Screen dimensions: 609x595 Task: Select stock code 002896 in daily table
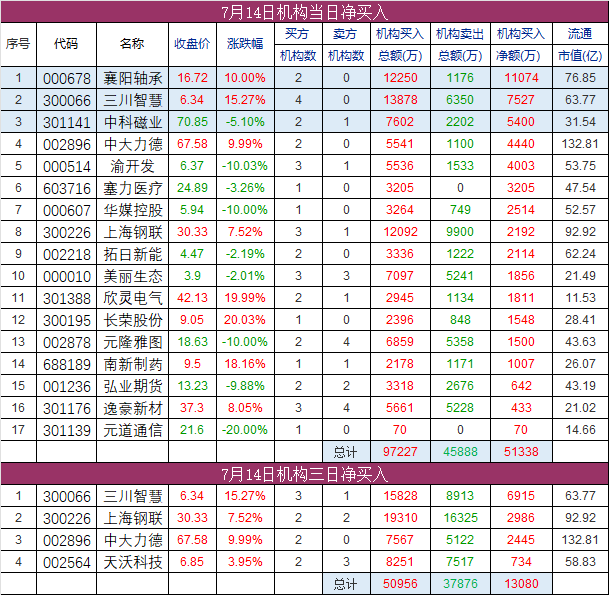click(x=66, y=144)
